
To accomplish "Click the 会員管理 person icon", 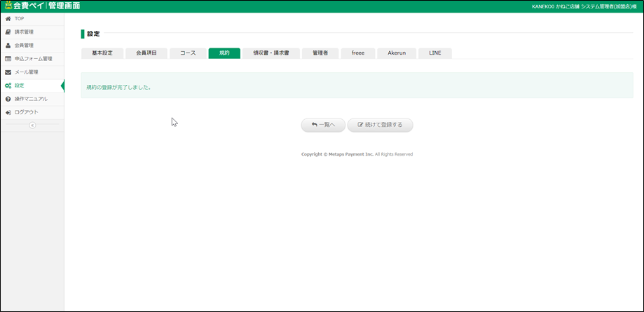I will pos(8,45).
